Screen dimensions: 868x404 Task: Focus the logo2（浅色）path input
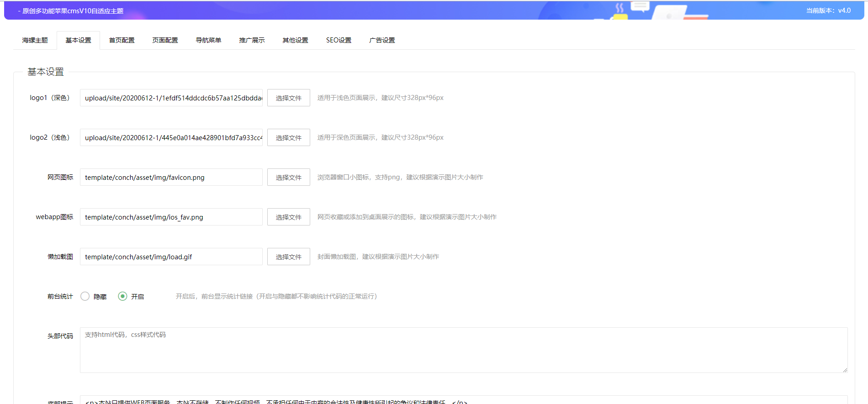pos(171,137)
